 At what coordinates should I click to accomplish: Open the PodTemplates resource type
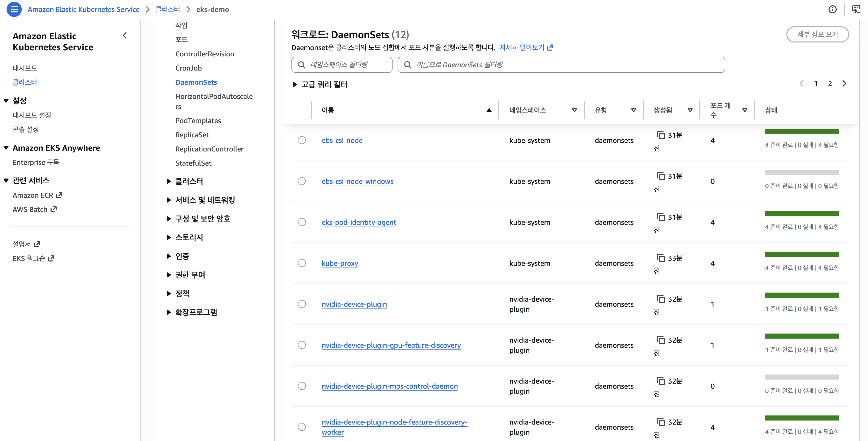(198, 121)
